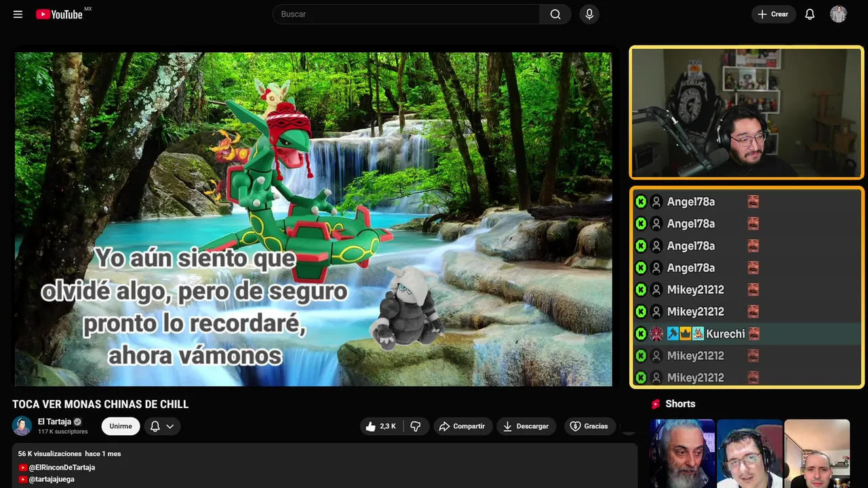Image resolution: width=868 pixels, height=488 pixels.
Task: Open the hamburger guide menu
Action: tap(18, 14)
